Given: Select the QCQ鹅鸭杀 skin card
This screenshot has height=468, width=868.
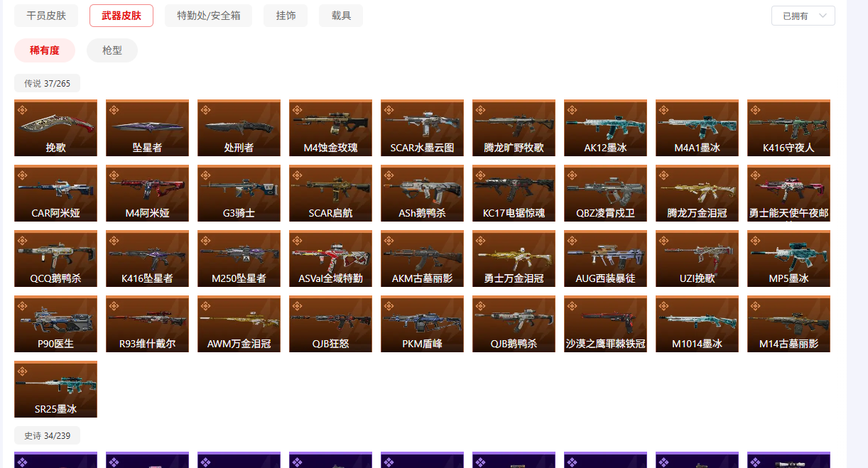Looking at the screenshot, I should click(55, 259).
